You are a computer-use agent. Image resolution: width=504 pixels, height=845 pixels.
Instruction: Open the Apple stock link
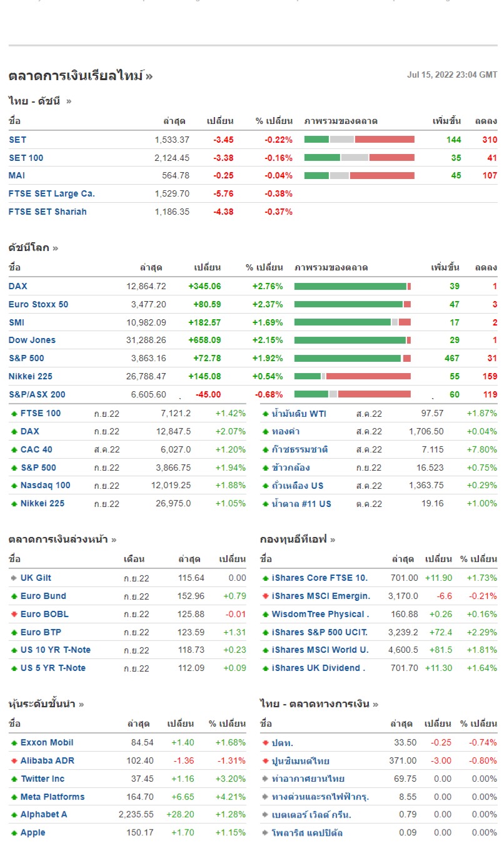[x=33, y=832]
